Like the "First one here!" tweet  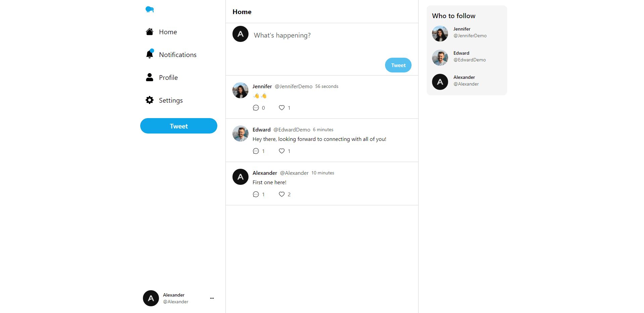(x=282, y=194)
